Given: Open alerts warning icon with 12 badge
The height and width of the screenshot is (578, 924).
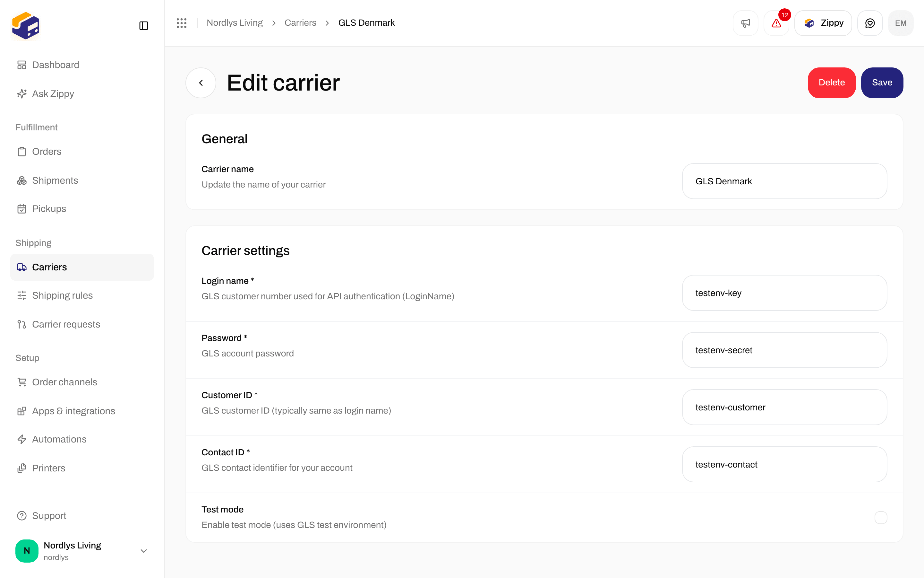Looking at the screenshot, I should tap(776, 23).
